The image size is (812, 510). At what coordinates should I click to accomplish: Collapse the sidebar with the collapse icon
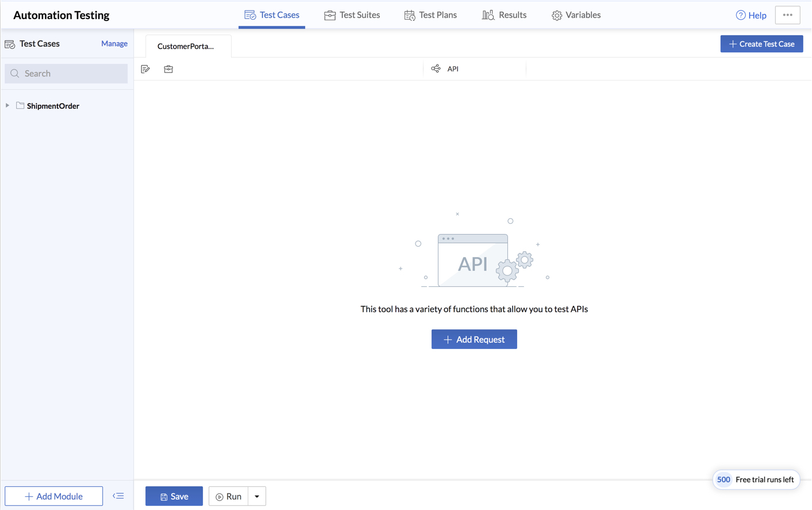(118, 496)
